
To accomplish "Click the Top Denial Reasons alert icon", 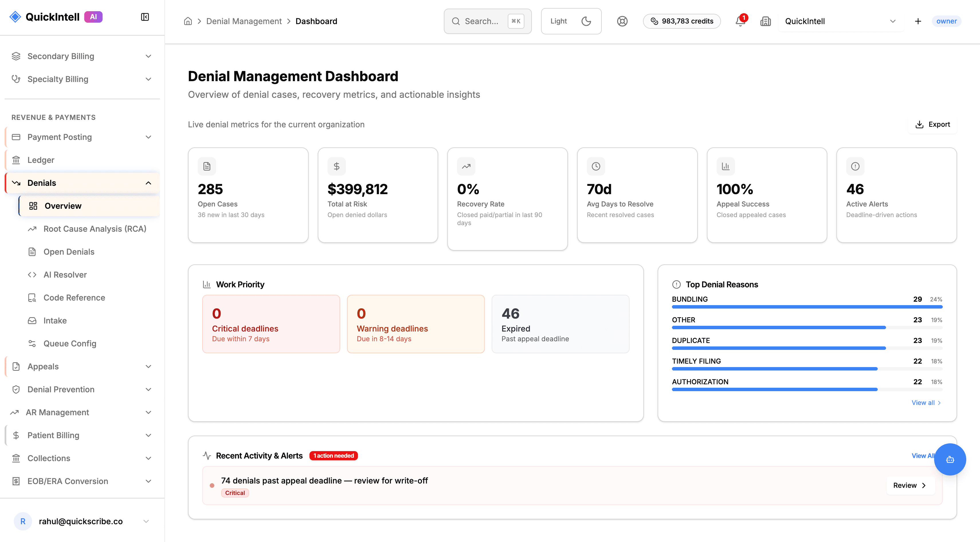I will click(x=676, y=284).
